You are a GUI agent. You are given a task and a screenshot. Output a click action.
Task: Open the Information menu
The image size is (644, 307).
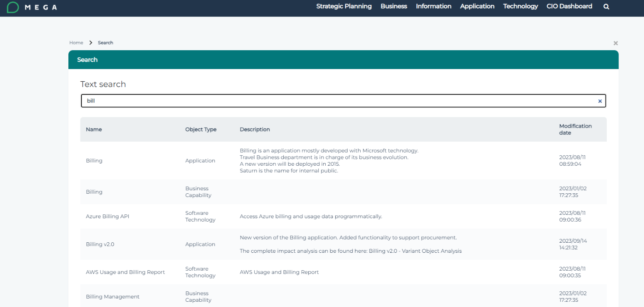(x=433, y=6)
